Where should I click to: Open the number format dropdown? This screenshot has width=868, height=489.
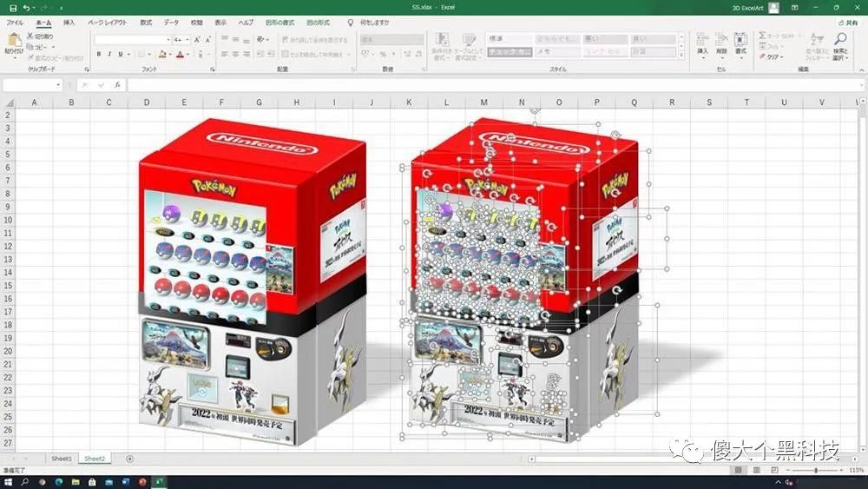[420, 40]
